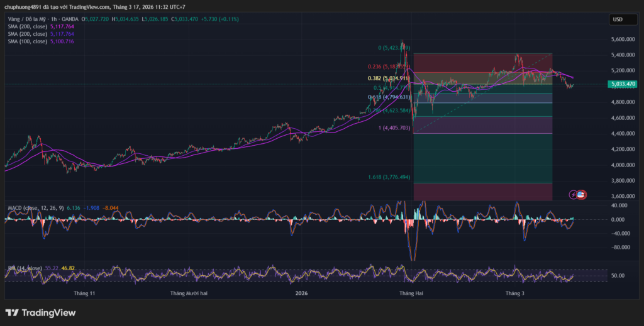Click the 1.618 Fibonacci extension label
This screenshot has width=644, height=326.
click(x=389, y=177)
